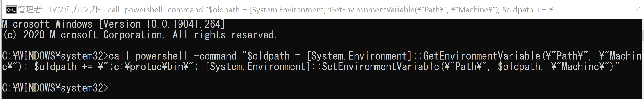Click the first $oldpath variable text
Image resolution: width=644 pixels, height=99 pixels.
(x=269, y=56)
